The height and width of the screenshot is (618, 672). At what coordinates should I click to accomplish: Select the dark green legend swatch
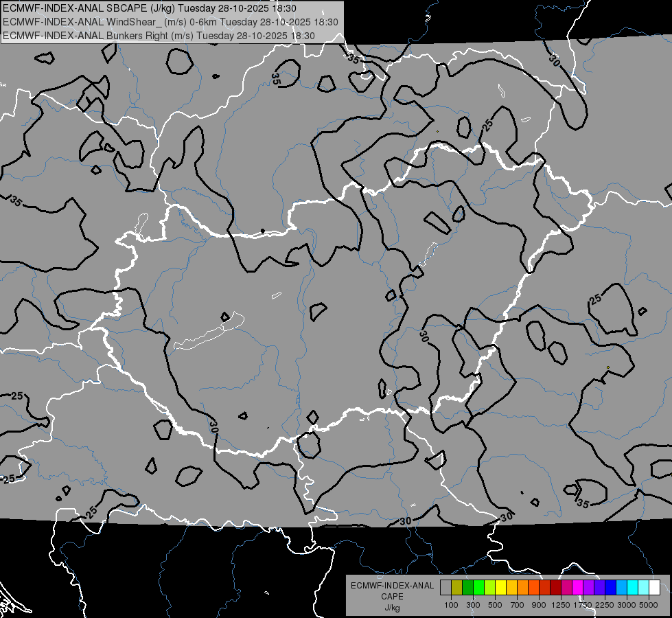pos(467,588)
